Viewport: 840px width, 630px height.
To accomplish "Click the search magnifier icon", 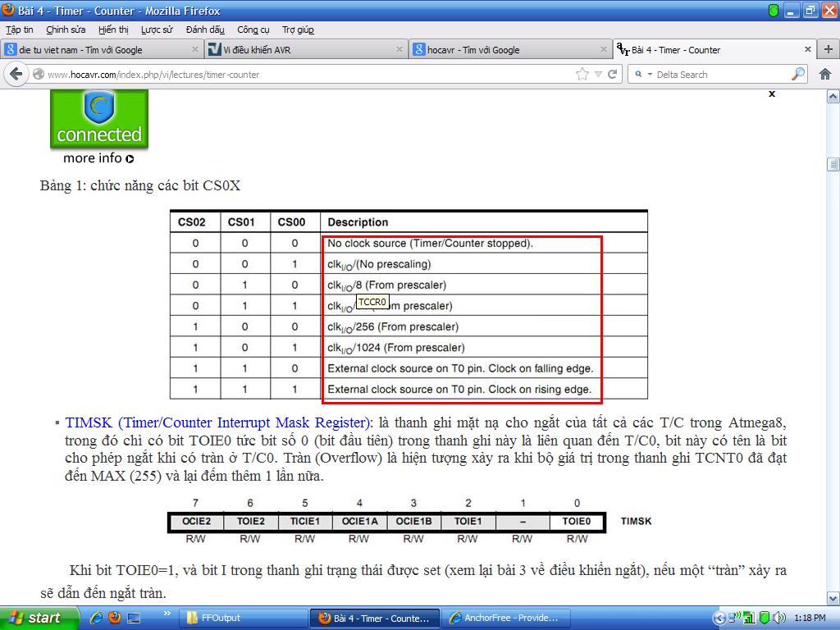I will (x=797, y=74).
